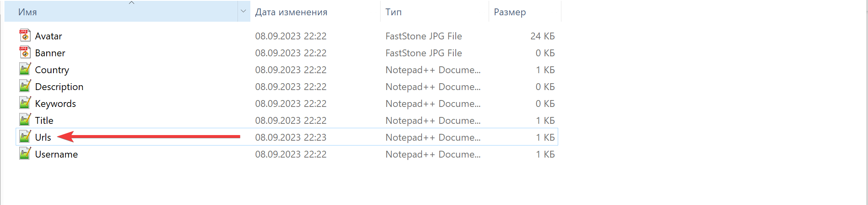868x205 pixels.
Task: Select the Banner file name
Action: pyautogui.click(x=50, y=53)
